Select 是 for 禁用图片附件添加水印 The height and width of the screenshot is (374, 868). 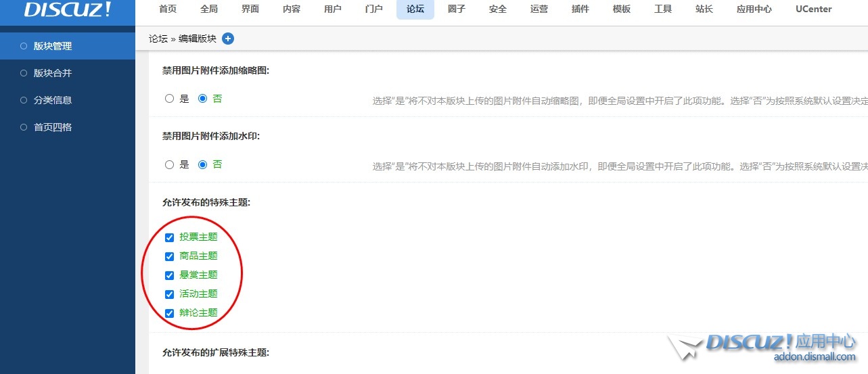click(170, 164)
